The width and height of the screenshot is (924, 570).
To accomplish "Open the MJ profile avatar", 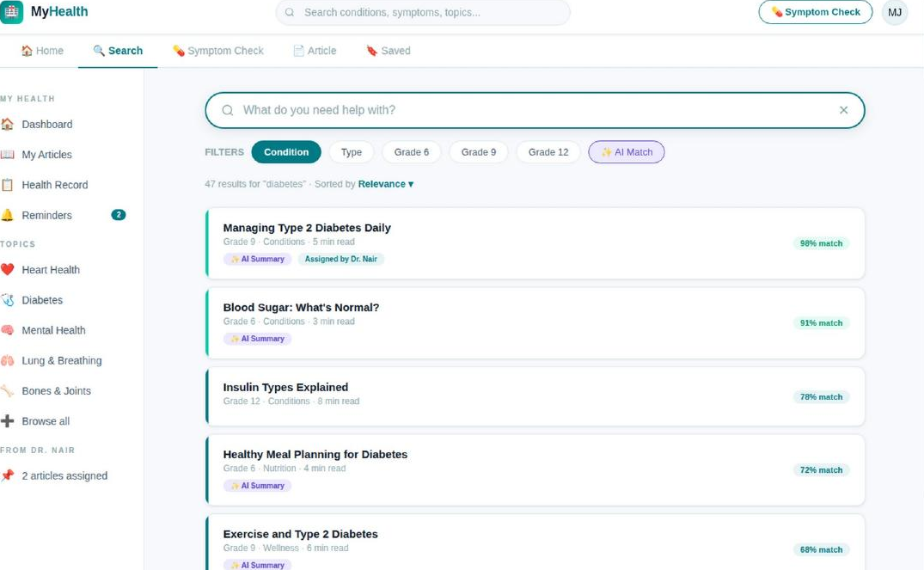I will click(895, 12).
